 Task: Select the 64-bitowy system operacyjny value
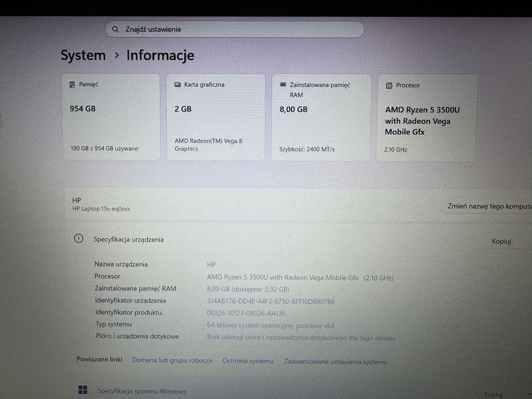270,325
